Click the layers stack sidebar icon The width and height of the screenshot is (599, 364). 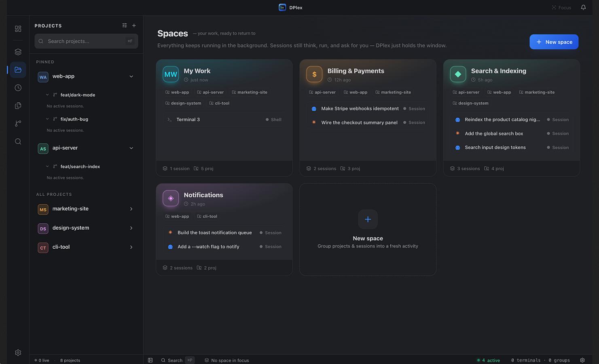click(18, 52)
